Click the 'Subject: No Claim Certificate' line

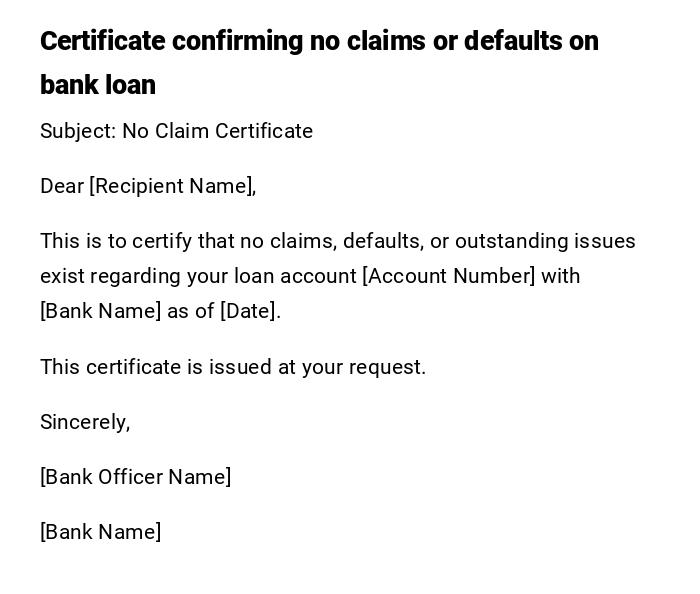176,131
